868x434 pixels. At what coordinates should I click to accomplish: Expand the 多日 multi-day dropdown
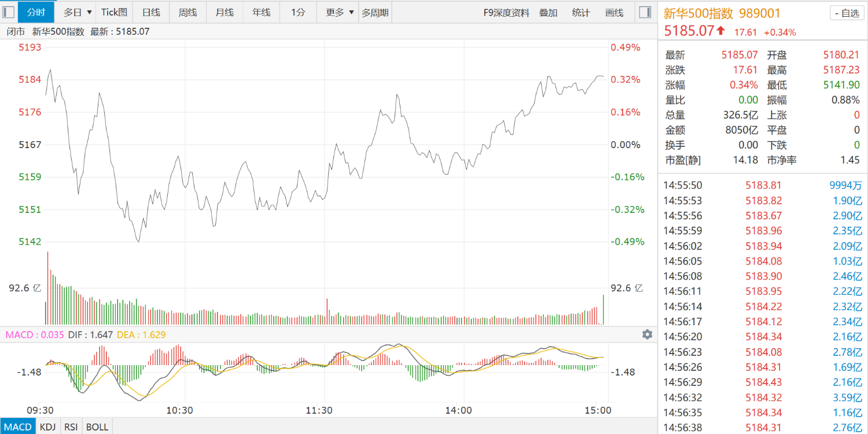tap(78, 12)
